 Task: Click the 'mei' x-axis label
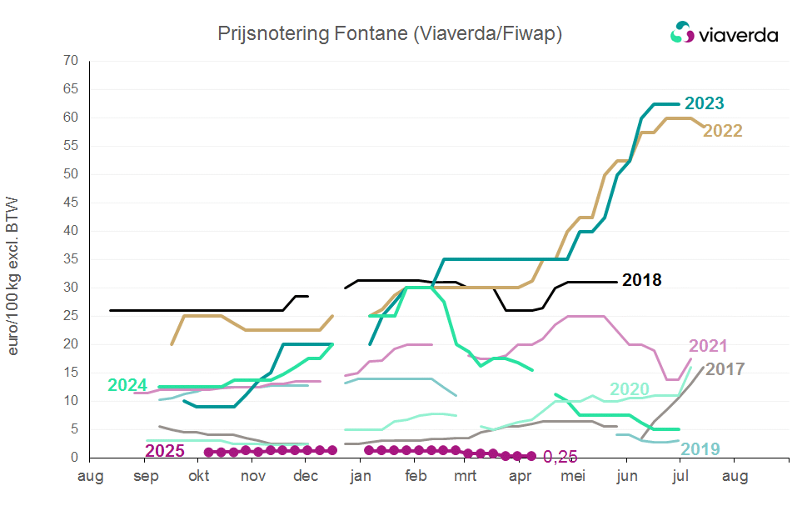click(573, 477)
